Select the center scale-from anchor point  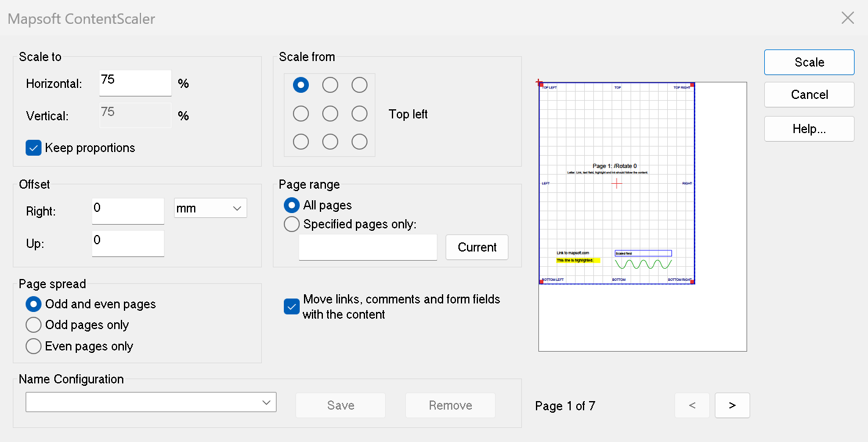click(330, 114)
